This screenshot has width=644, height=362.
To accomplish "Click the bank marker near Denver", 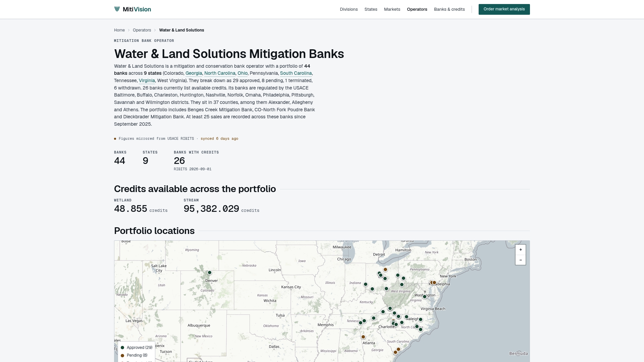I will [210, 273].
